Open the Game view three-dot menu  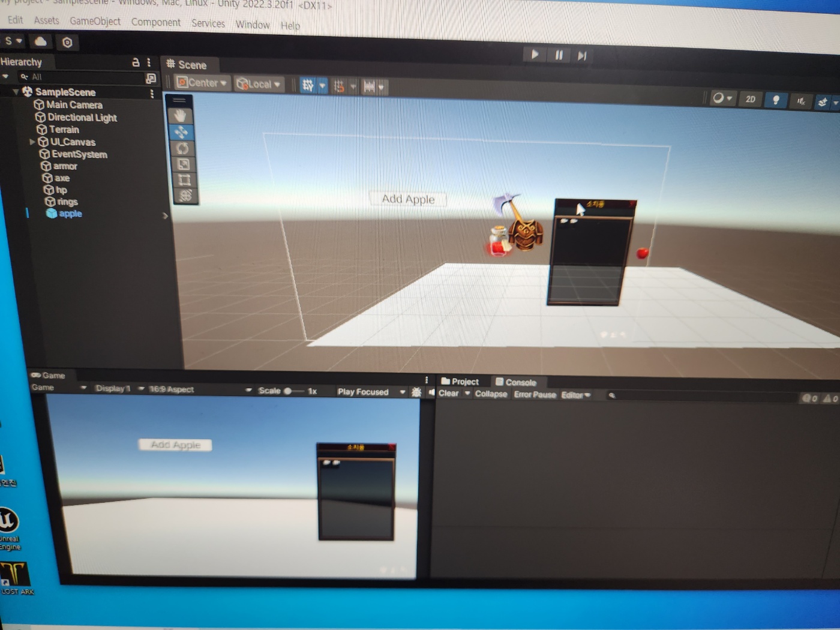(x=427, y=380)
